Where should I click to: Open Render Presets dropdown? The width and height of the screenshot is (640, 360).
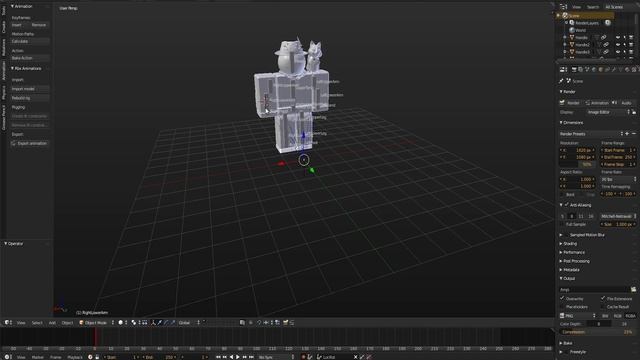click(591, 134)
